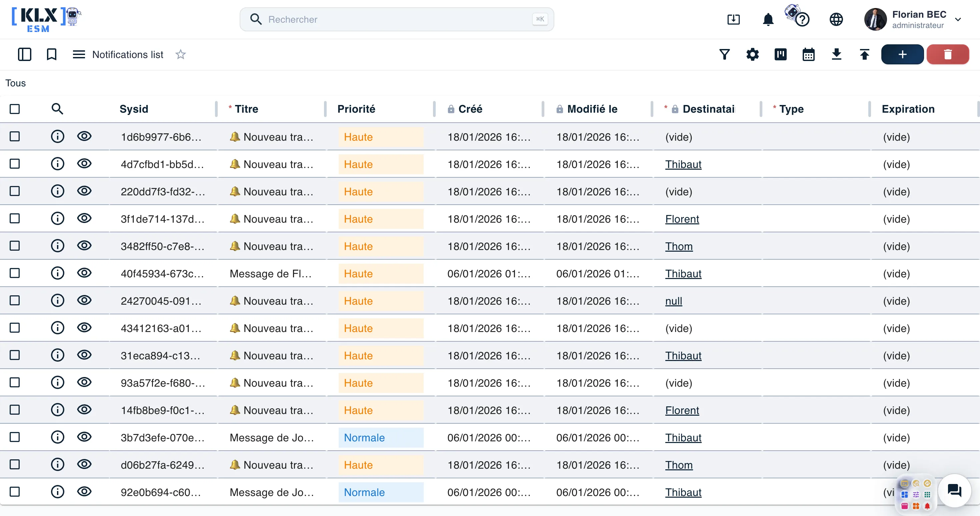This screenshot has height=516, width=980.
Task: Open Florent link in row 3f1de714-137d
Action: click(x=682, y=219)
